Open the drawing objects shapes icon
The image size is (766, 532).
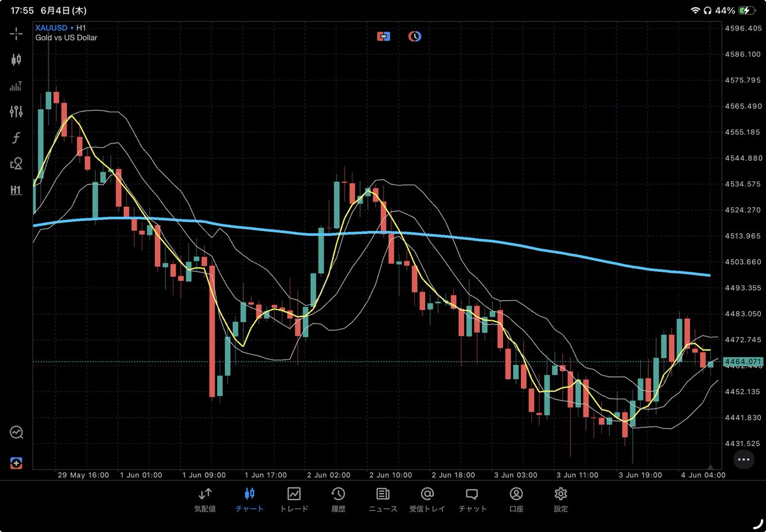pos(16,164)
